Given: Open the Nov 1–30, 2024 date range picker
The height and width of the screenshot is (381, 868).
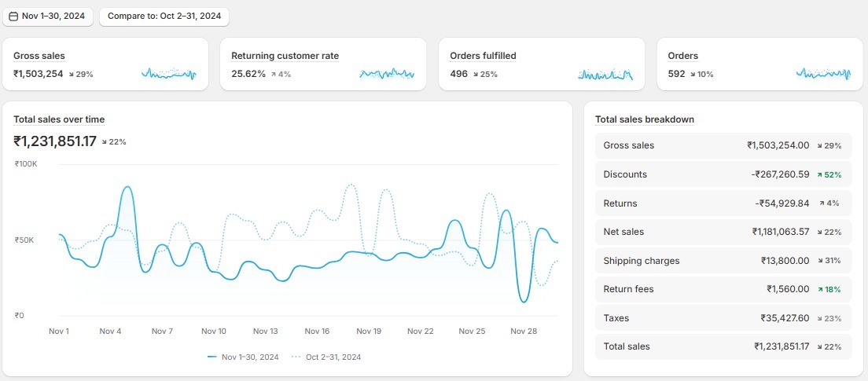Looking at the screenshot, I should coord(47,16).
